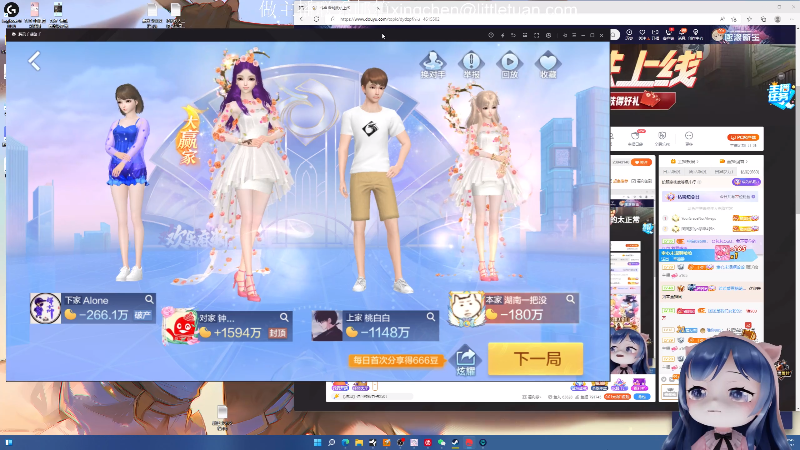Open player Alone's avatar
The width and height of the screenshot is (800, 450).
tap(45, 308)
